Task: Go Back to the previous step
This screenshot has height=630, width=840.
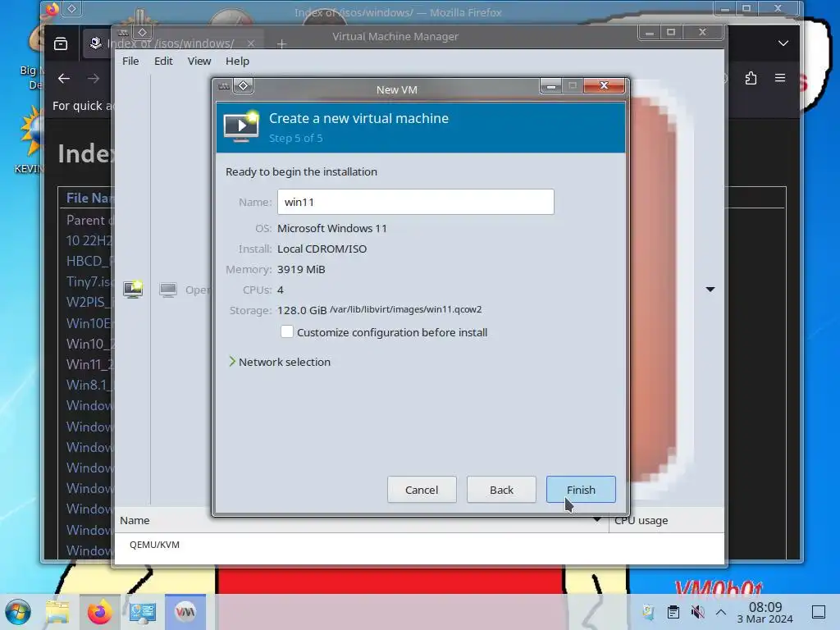Action: (x=501, y=490)
